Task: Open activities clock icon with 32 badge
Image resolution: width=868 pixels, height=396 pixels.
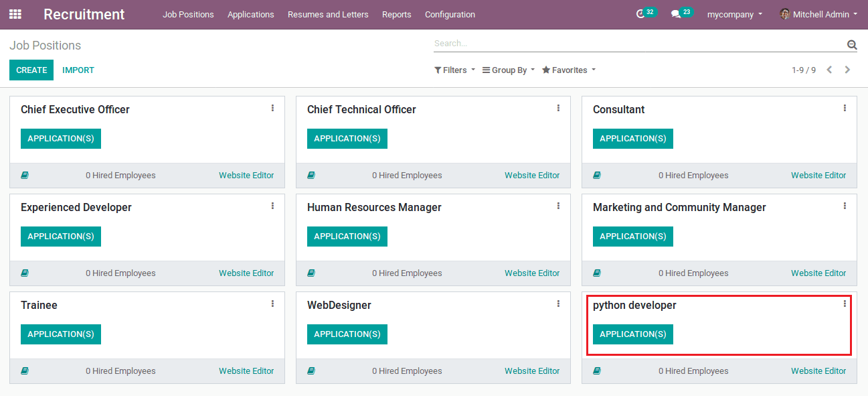Action: point(646,13)
